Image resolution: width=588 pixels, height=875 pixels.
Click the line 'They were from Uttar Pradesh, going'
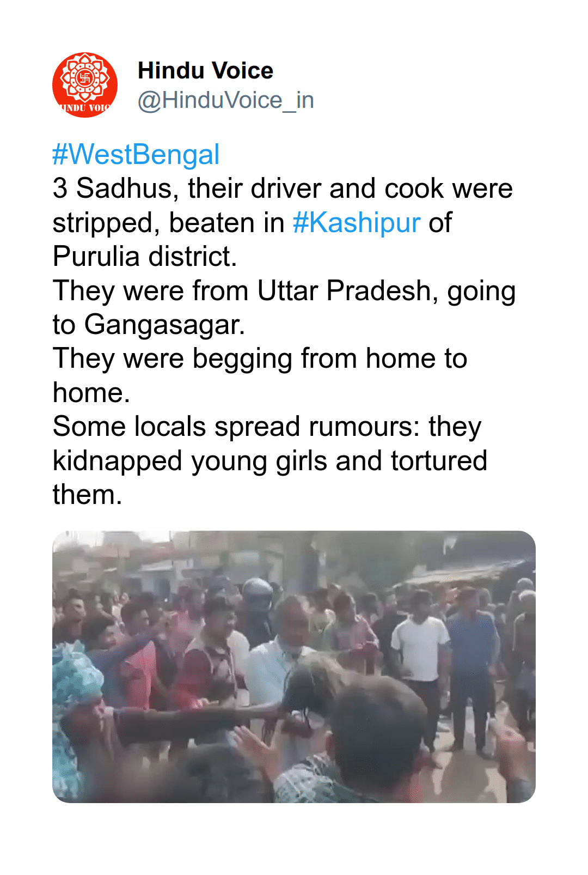pos(284,291)
